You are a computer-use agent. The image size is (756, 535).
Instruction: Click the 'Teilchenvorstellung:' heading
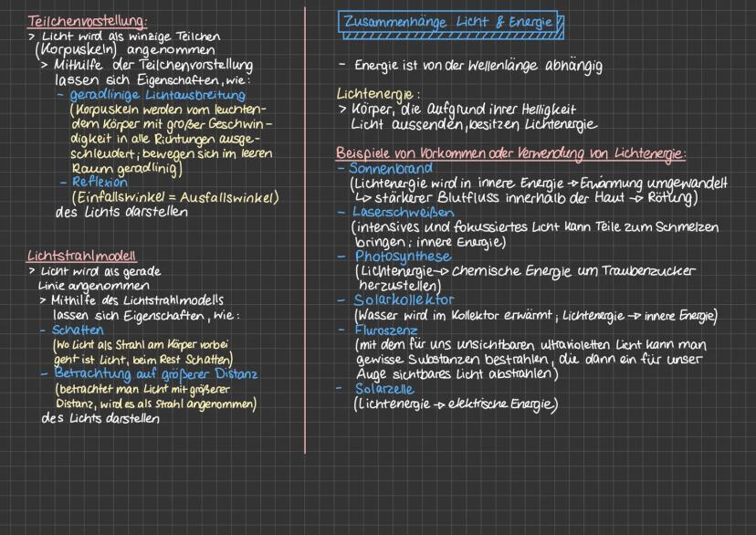(88, 21)
